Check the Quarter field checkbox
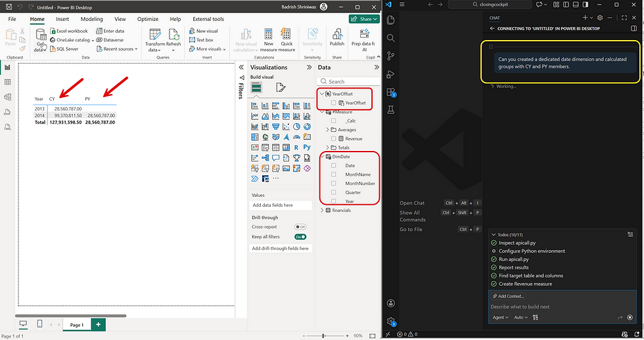644x340 pixels. [334, 192]
